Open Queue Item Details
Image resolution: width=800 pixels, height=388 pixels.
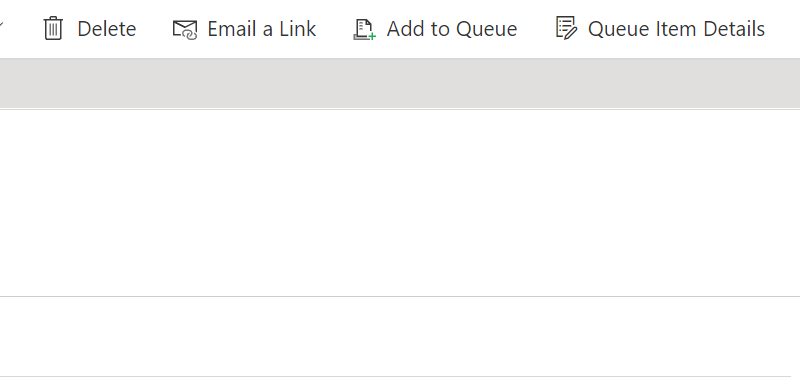coord(660,29)
